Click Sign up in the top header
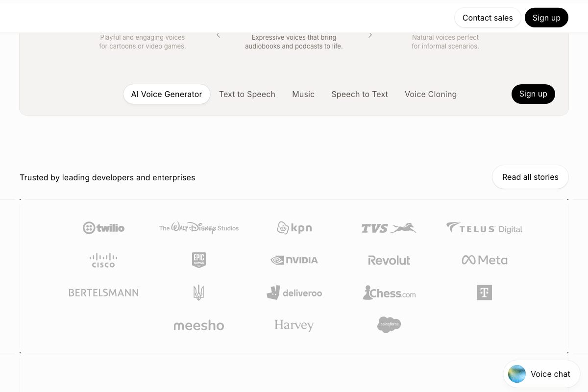This screenshot has height=392, width=588. pos(546,18)
